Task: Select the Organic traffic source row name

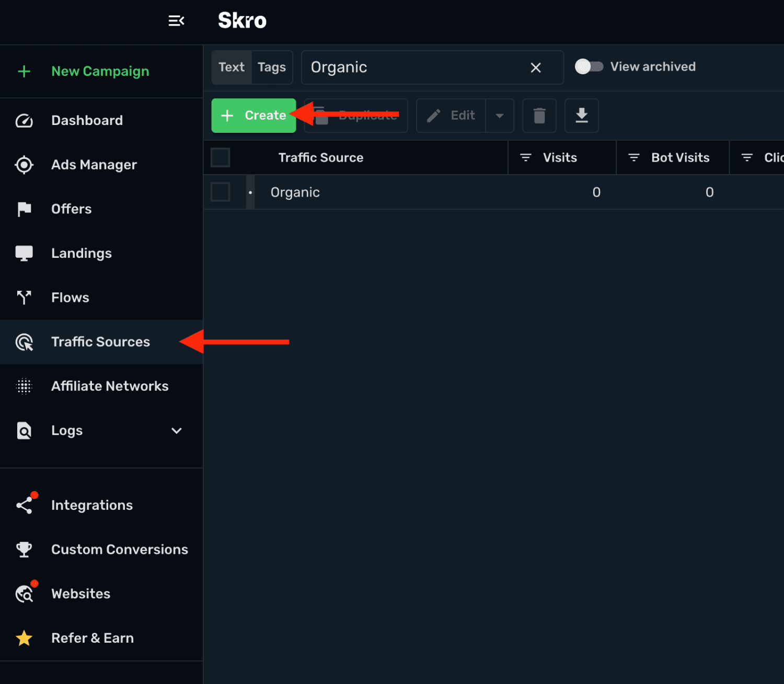Action: tap(295, 192)
